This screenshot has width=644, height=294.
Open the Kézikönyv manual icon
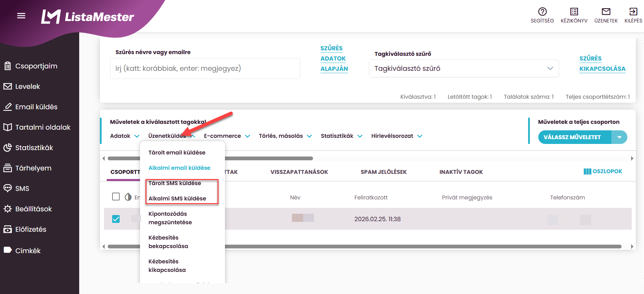(x=574, y=12)
